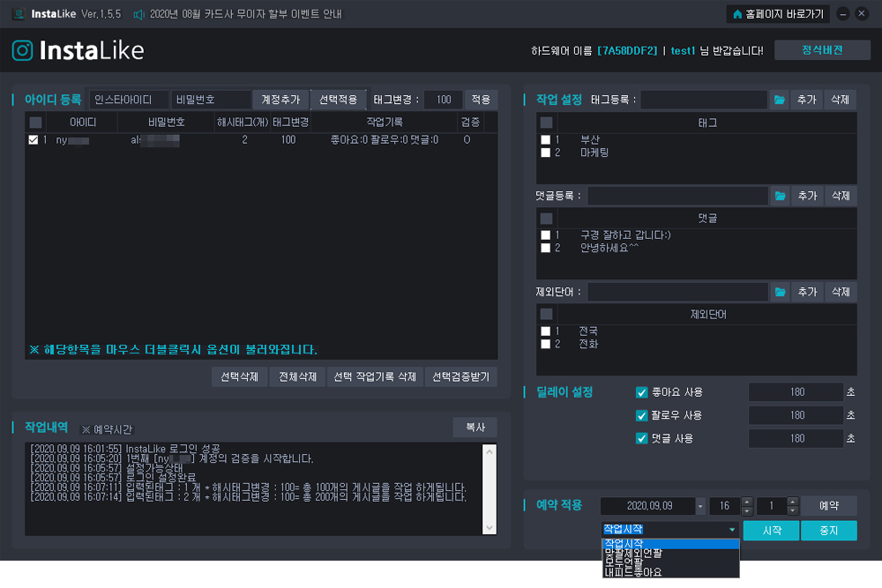This screenshot has height=588, width=882.
Task: Disable 좋아요 사용 checkbox
Action: [x=641, y=392]
